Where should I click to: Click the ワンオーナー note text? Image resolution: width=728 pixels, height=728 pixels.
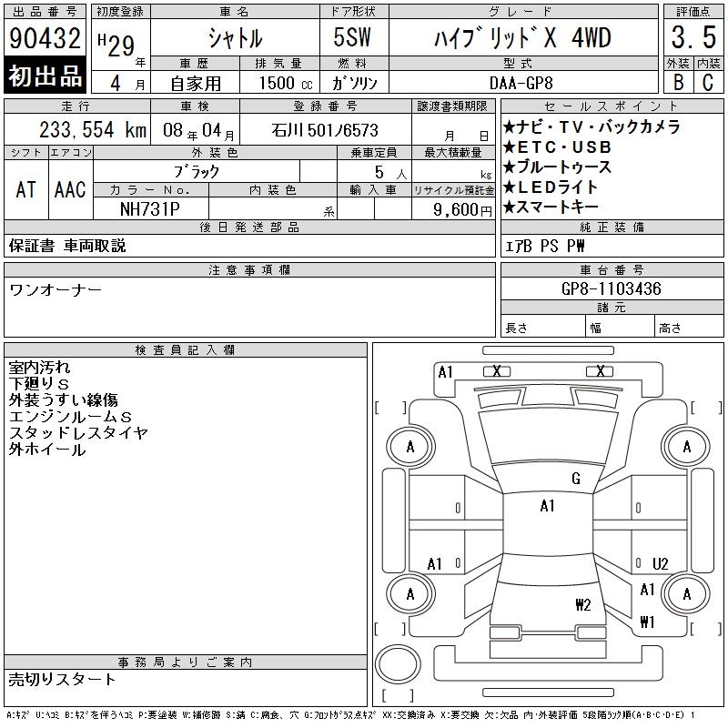pos(56,290)
